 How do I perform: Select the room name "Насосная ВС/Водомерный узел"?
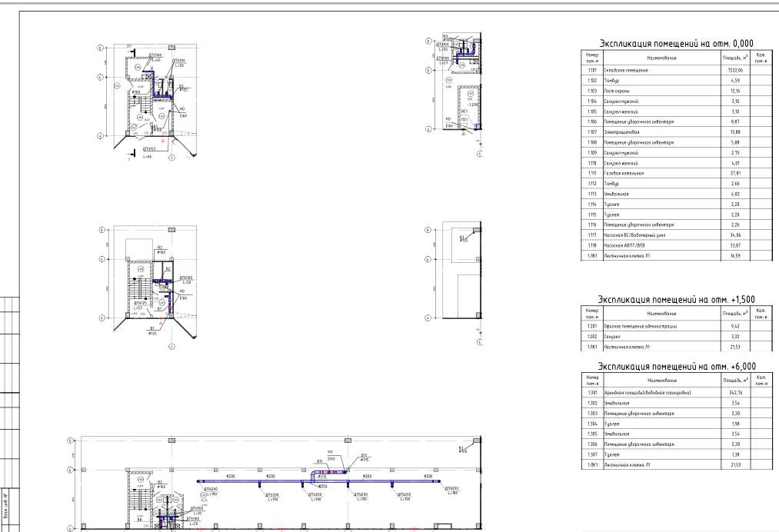(x=634, y=235)
